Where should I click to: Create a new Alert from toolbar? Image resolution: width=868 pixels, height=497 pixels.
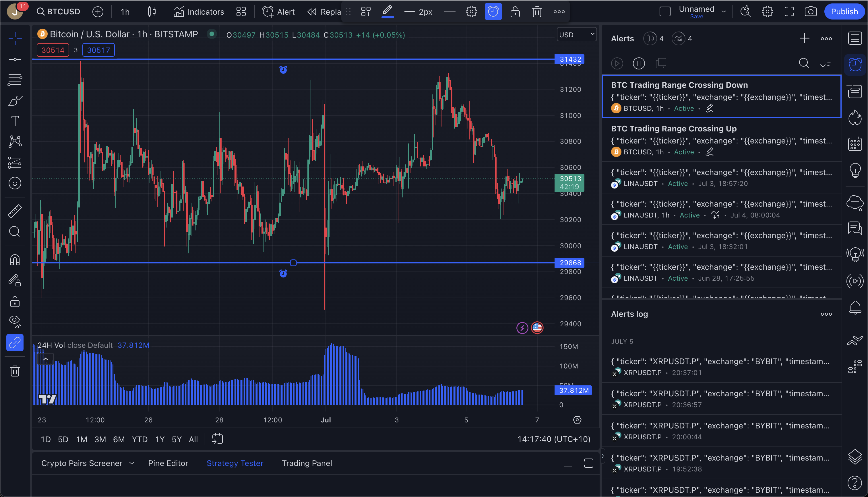click(278, 11)
